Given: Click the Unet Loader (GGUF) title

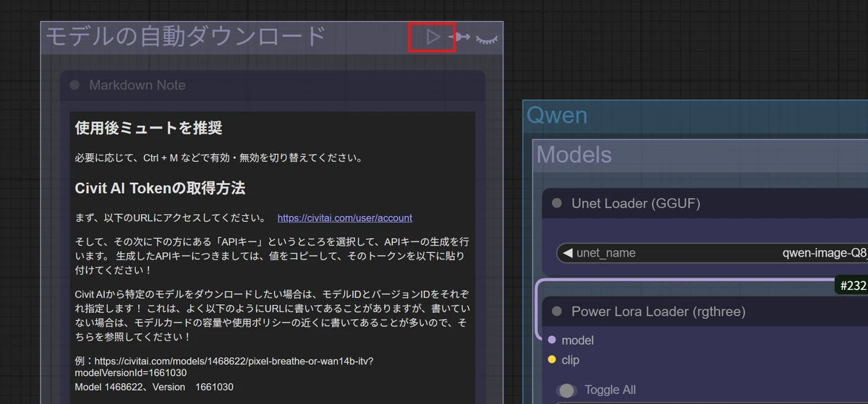Looking at the screenshot, I should [x=636, y=203].
